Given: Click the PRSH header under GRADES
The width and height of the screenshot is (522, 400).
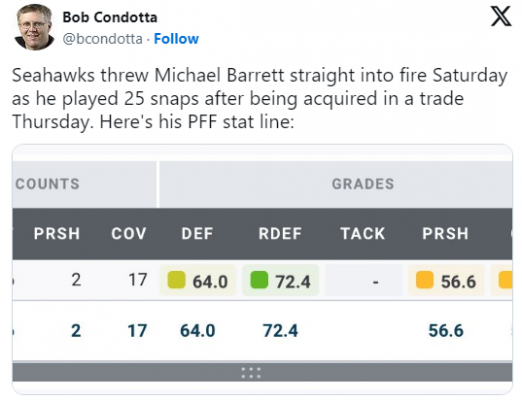Looking at the screenshot, I should (445, 234).
